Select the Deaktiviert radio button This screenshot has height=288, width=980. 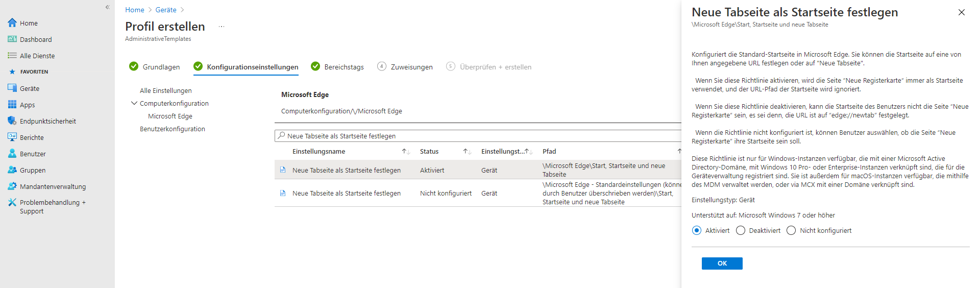741,230
